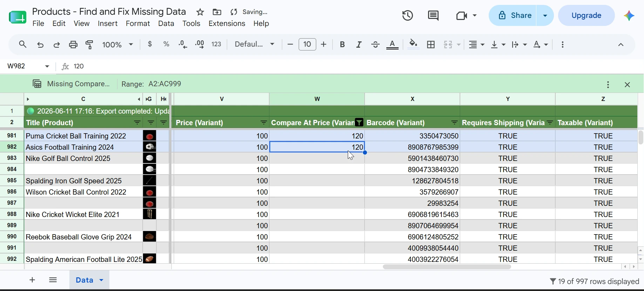Image resolution: width=644 pixels, height=291 pixels.
Task: Open the filter view options menu
Action: [x=608, y=84]
